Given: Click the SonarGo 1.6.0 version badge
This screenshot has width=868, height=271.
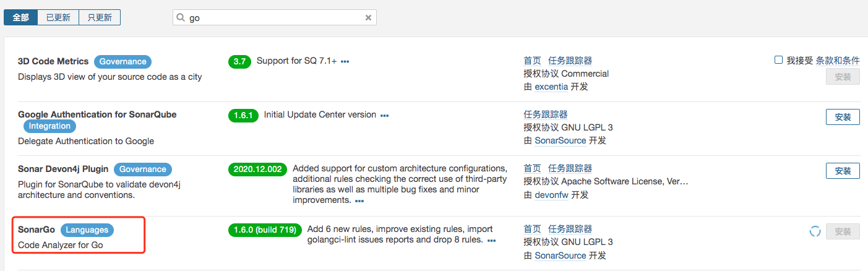Looking at the screenshot, I should click(x=265, y=230).
